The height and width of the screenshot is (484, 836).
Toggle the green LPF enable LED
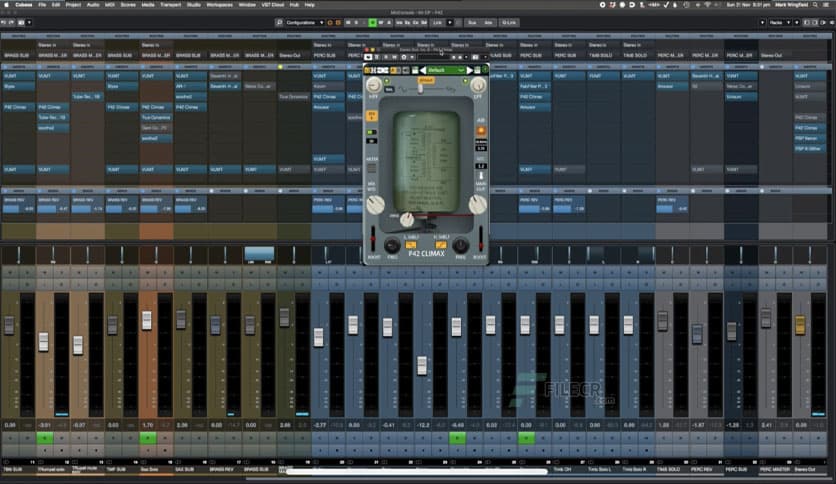point(465,81)
